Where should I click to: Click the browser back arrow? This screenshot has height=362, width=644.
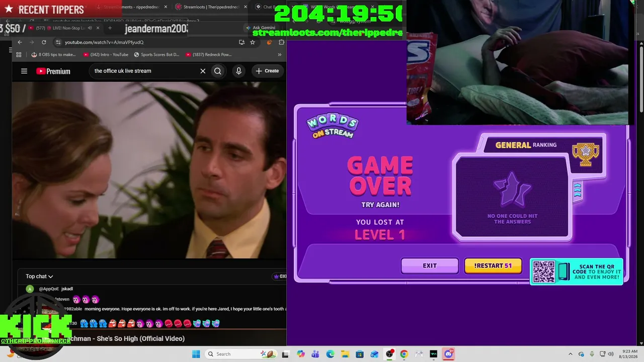point(20,42)
